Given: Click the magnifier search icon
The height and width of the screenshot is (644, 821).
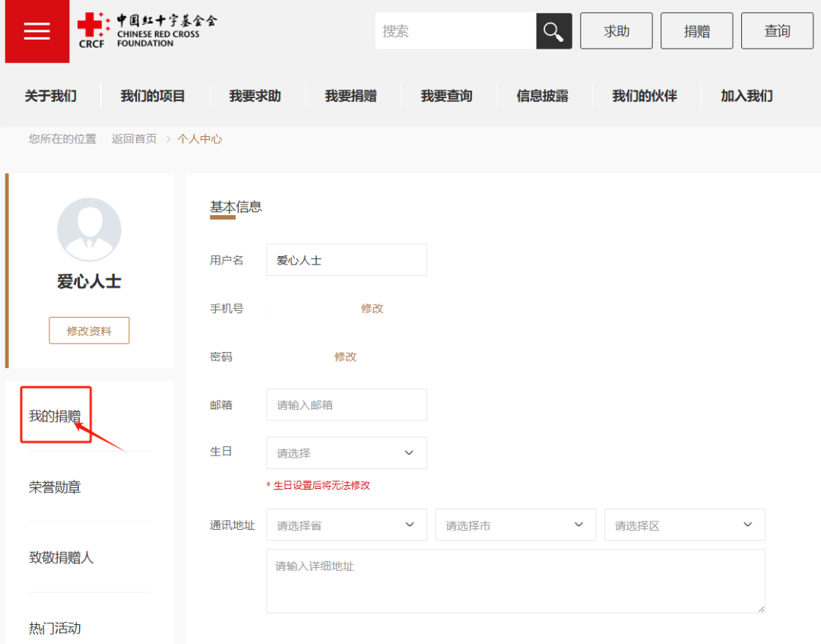Looking at the screenshot, I should pyautogui.click(x=553, y=30).
